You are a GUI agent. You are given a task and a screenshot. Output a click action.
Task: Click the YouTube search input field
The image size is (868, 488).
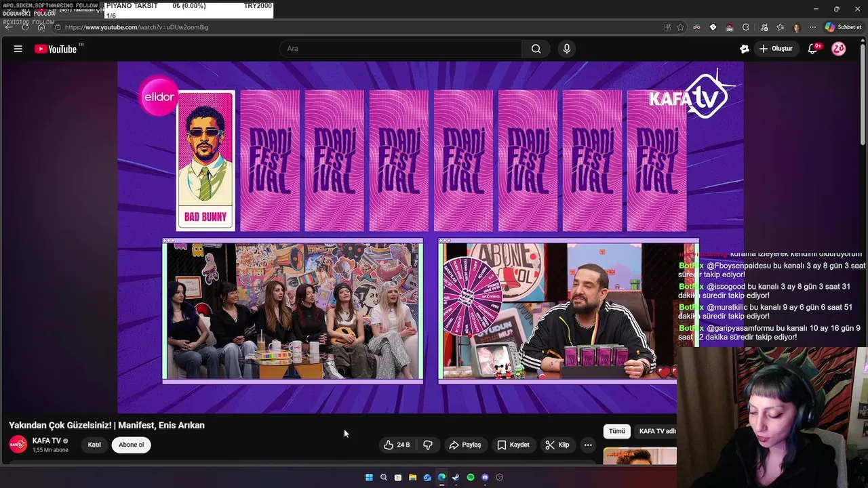[400, 49]
